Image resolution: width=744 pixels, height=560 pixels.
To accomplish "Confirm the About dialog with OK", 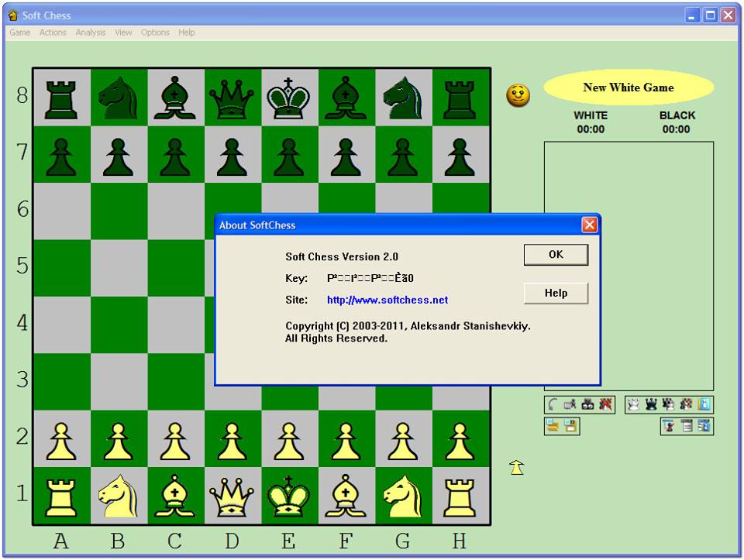I will tap(556, 255).
